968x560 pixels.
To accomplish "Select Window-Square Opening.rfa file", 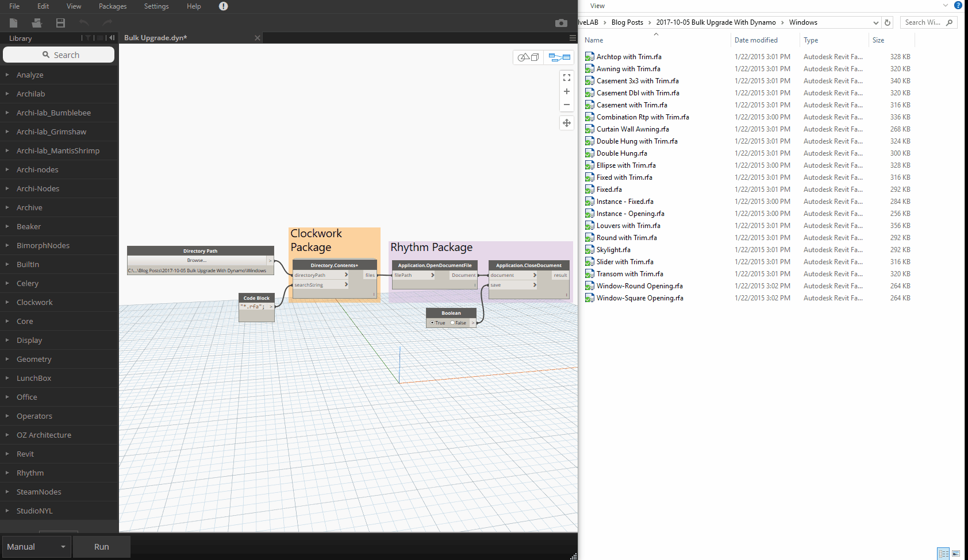I will pyautogui.click(x=640, y=298).
